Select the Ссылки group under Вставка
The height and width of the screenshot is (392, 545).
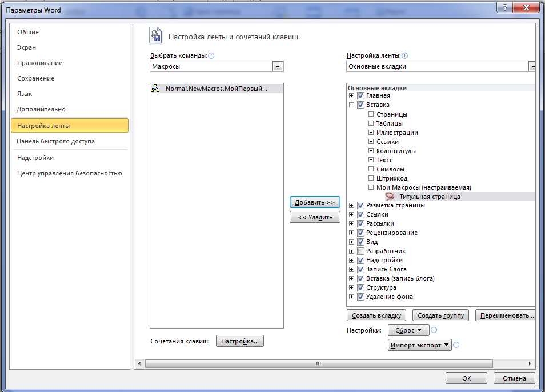387,142
